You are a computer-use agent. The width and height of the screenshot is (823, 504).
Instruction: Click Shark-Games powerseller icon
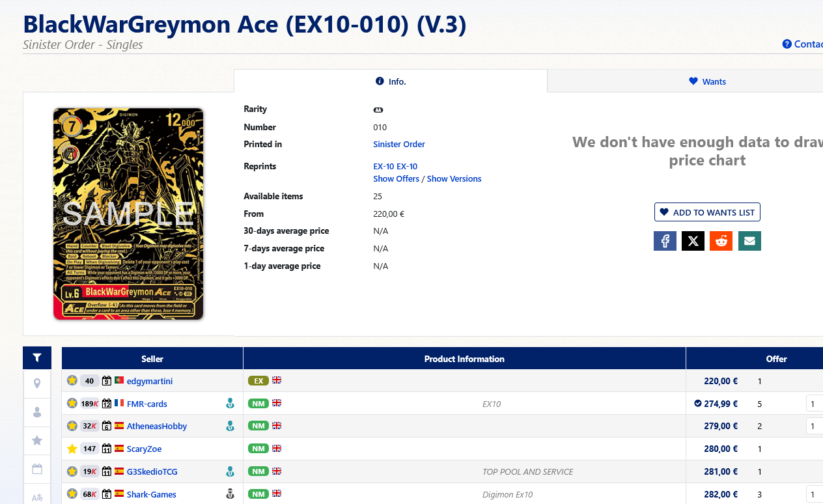230,494
